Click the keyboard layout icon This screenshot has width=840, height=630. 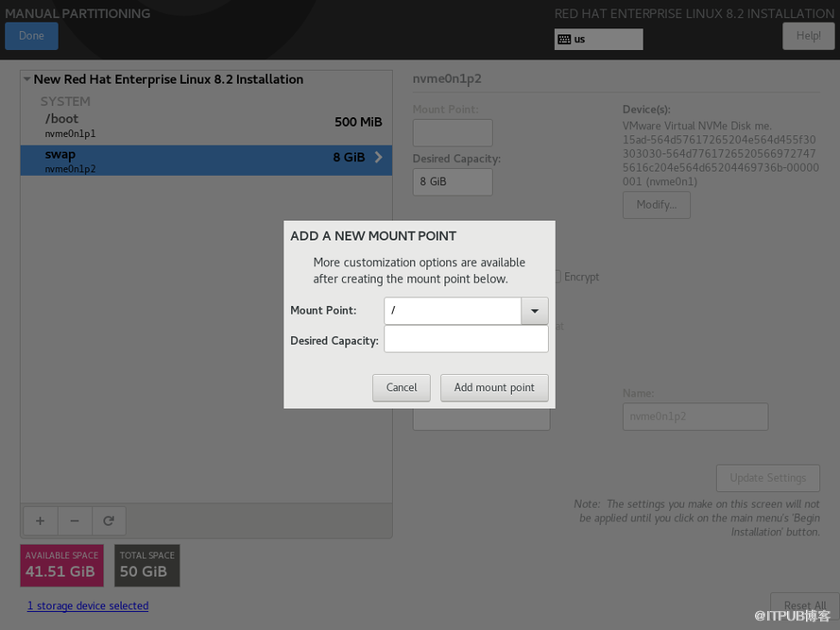click(x=564, y=40)
